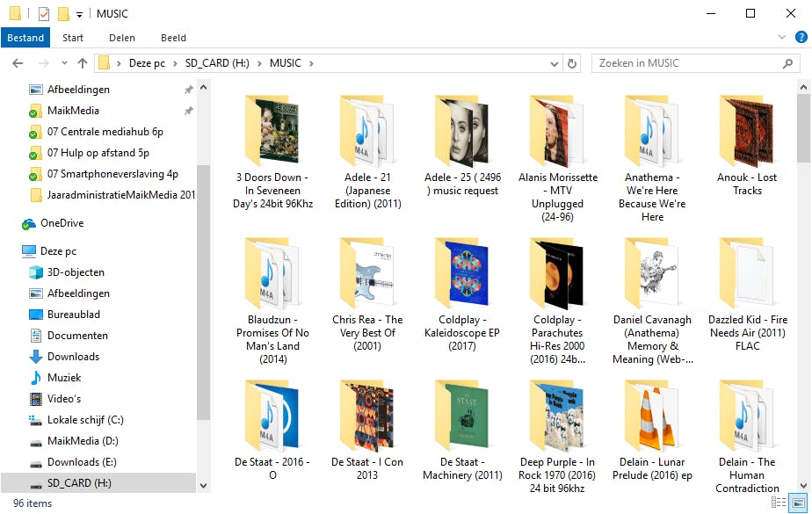
Task: Expand the chevron after SD_CARD (H:) in path
Action: [x=259, y=63]
